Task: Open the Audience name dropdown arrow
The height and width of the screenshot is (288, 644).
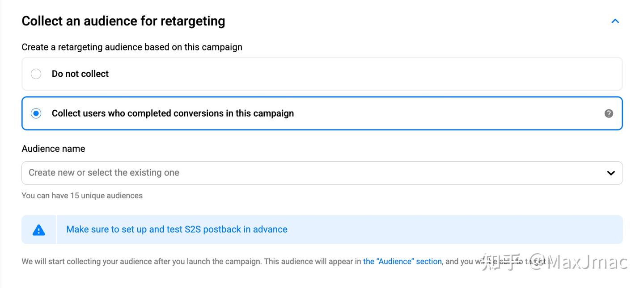Action: pos(610,173)
